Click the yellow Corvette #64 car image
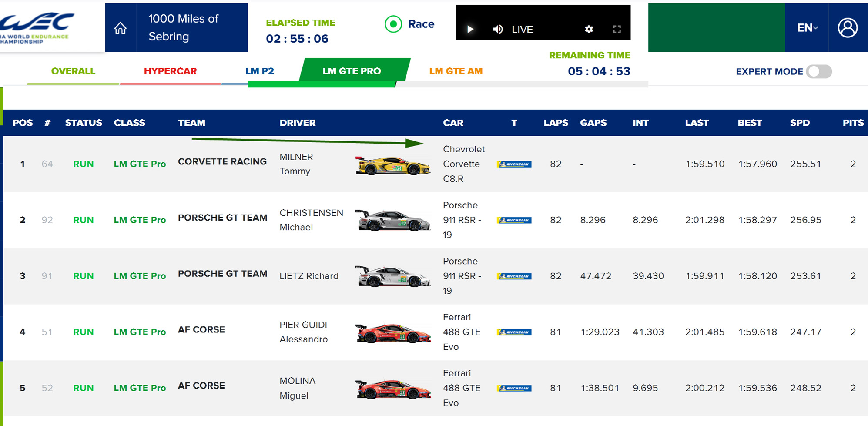 click(x=393, y=165)
